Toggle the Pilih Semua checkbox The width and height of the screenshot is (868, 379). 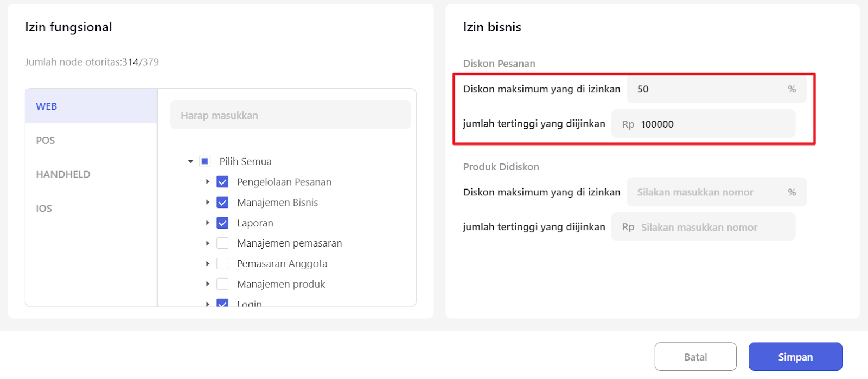click(205, 161)
